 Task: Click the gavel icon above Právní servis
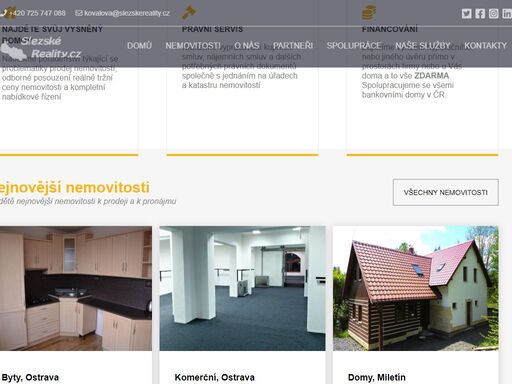point(189,13)
